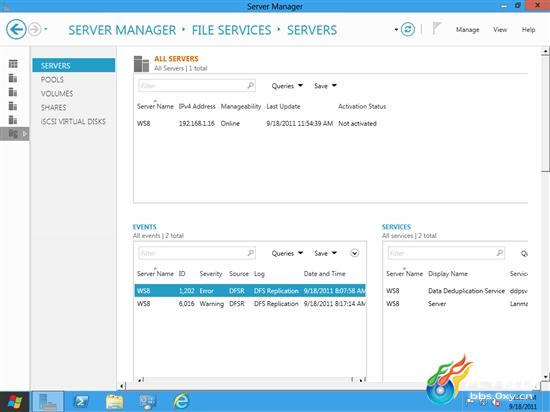Expand the Events section chevron button

click(355, 253)
